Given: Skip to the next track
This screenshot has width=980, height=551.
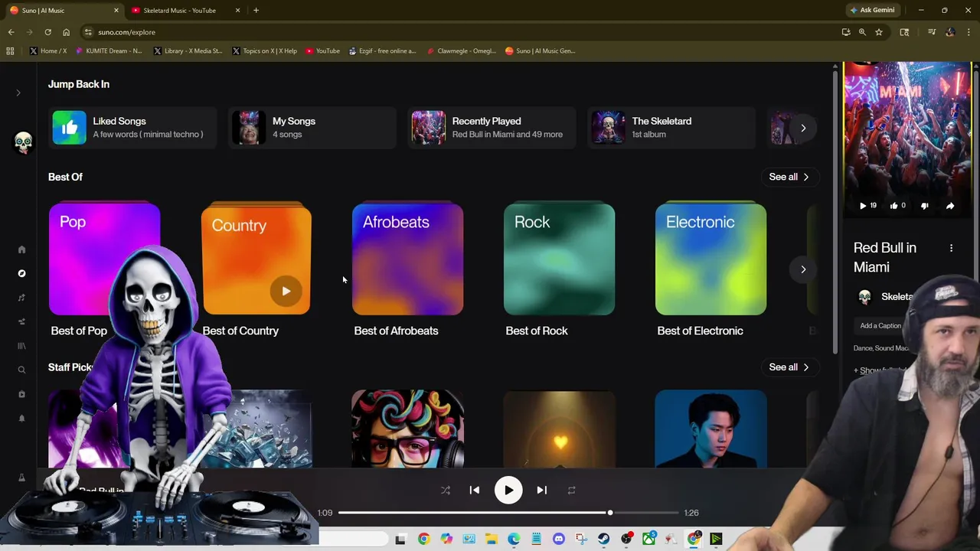Looking at the screenshot, I should (541, 491).
